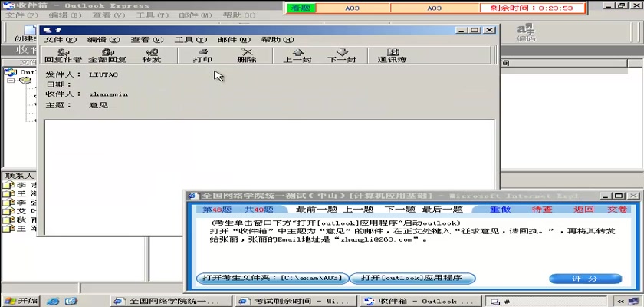Select first contact starting with 王 in contacts list
Viewport: 644px width, 307px height.
20,193
